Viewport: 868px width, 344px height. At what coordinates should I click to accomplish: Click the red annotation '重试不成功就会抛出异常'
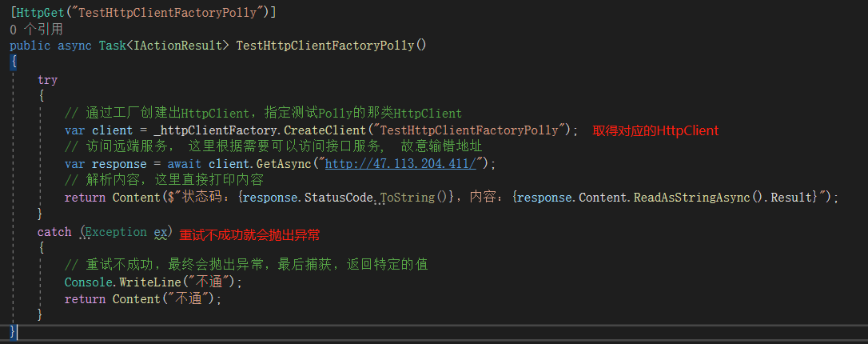[x=249, y=235]
